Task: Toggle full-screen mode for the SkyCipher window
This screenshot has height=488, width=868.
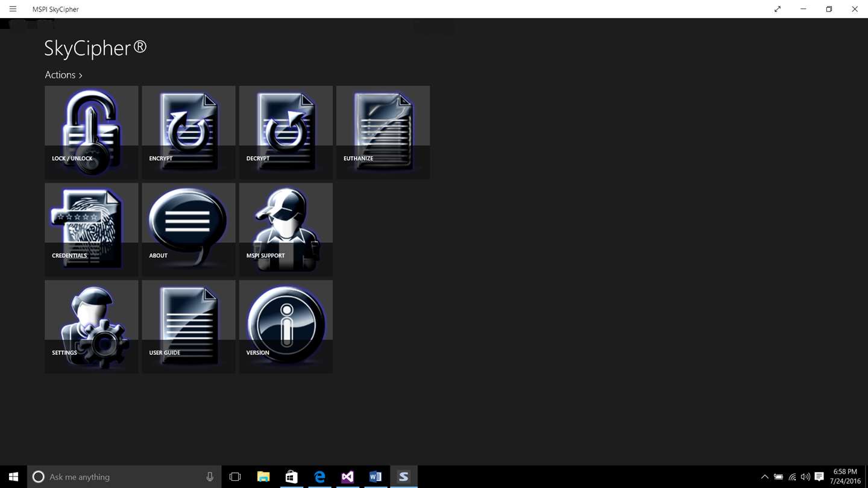Action: pos(778,9)
